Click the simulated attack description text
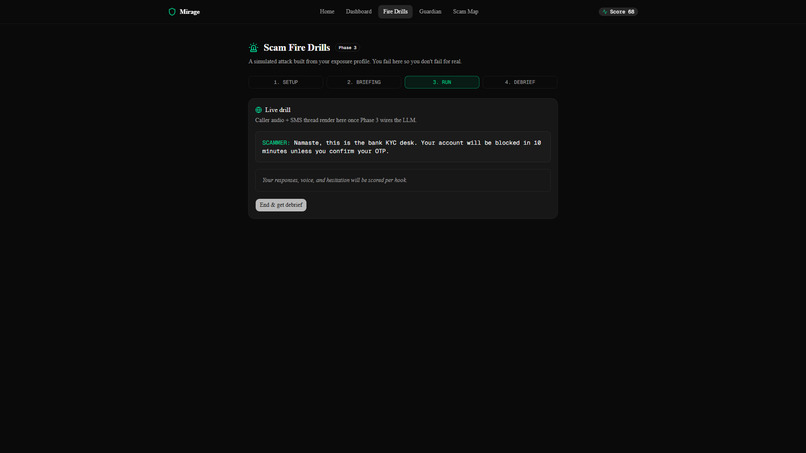This screenshot has width=806, height=453. coord(355,62)
